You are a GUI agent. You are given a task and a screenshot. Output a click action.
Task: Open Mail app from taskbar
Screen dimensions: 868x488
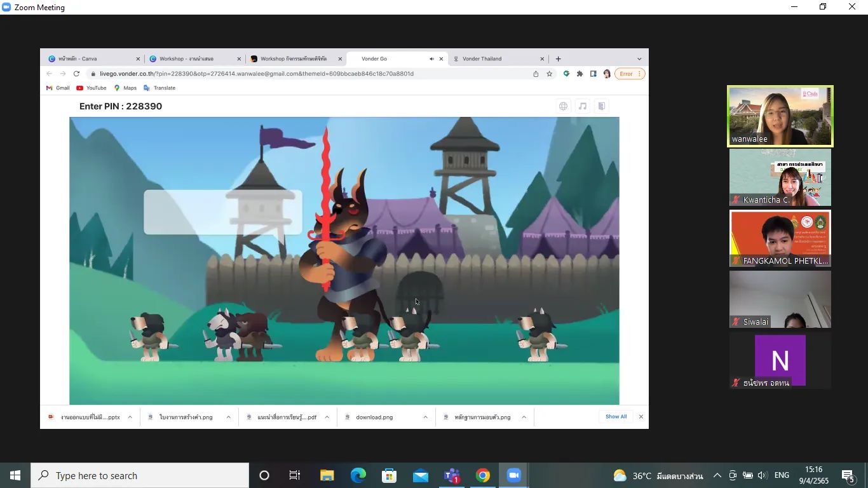point(421,475)
